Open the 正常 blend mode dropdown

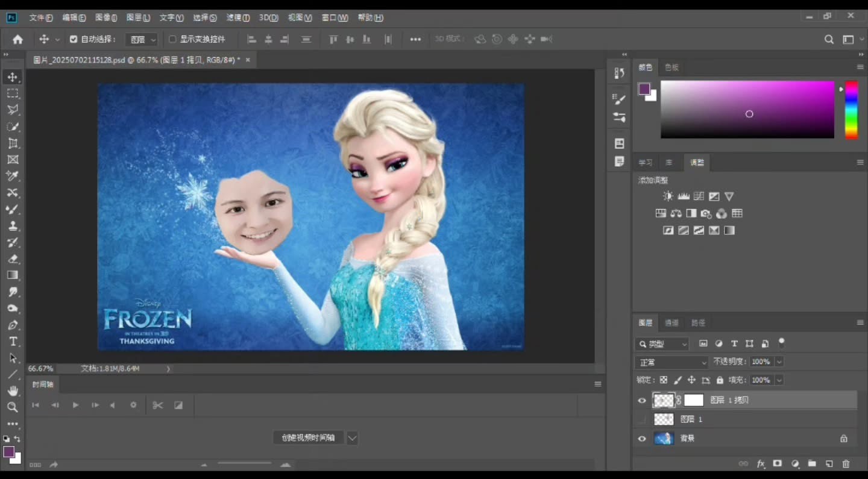point(671,362)
